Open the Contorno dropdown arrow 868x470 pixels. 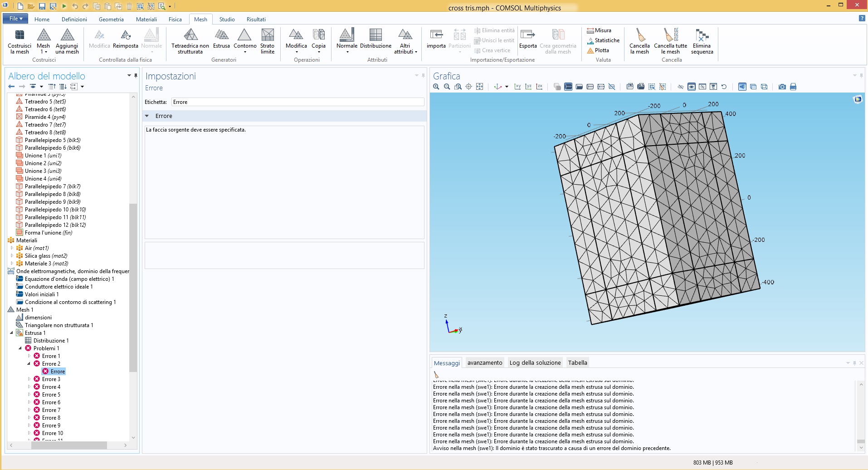coord(245,52)
